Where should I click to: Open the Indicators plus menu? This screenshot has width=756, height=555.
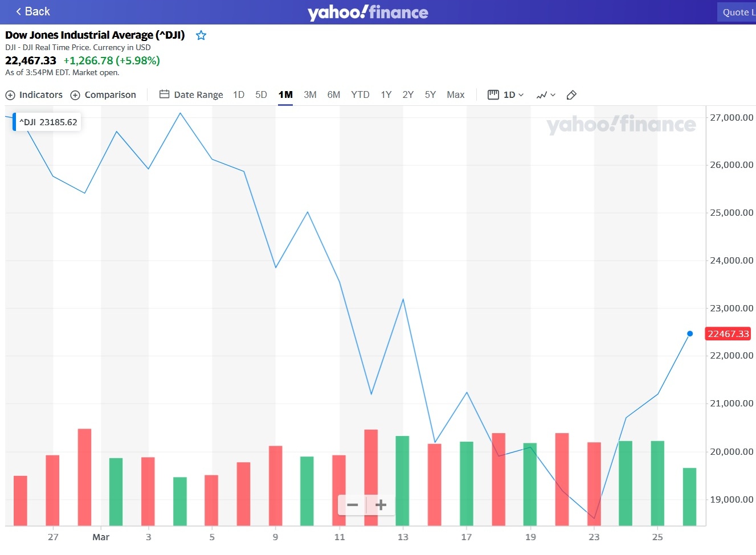(x=34, y=95)
